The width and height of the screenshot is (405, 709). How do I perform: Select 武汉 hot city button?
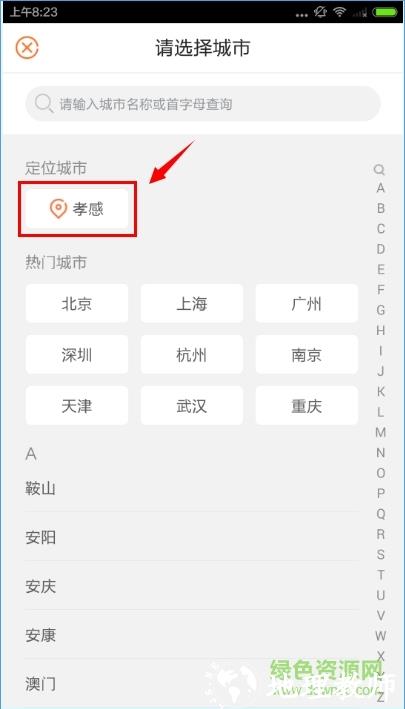[x=192, y=406]
